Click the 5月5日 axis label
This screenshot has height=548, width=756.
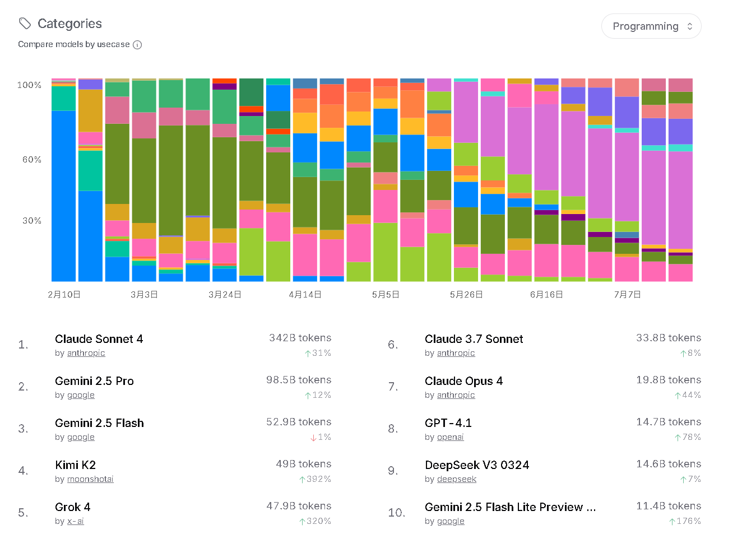click(386, 295)
